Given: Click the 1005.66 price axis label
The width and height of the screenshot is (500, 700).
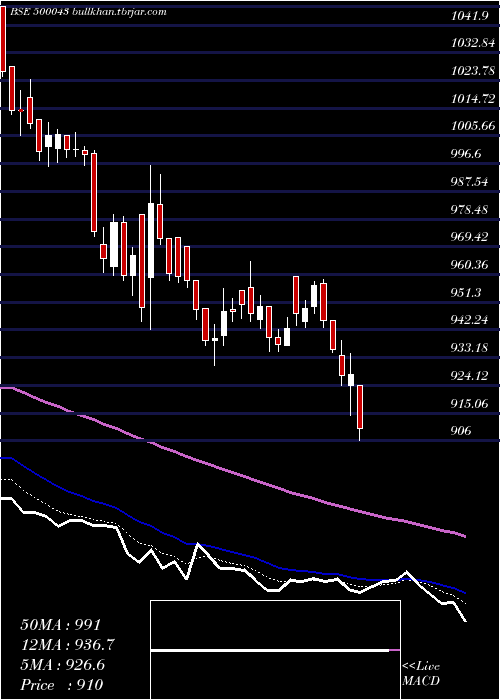Looking at the screenshot, I should tap(473, 126).
